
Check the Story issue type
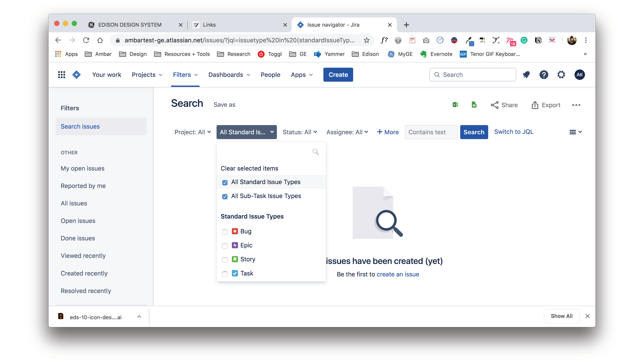[225, 260]
